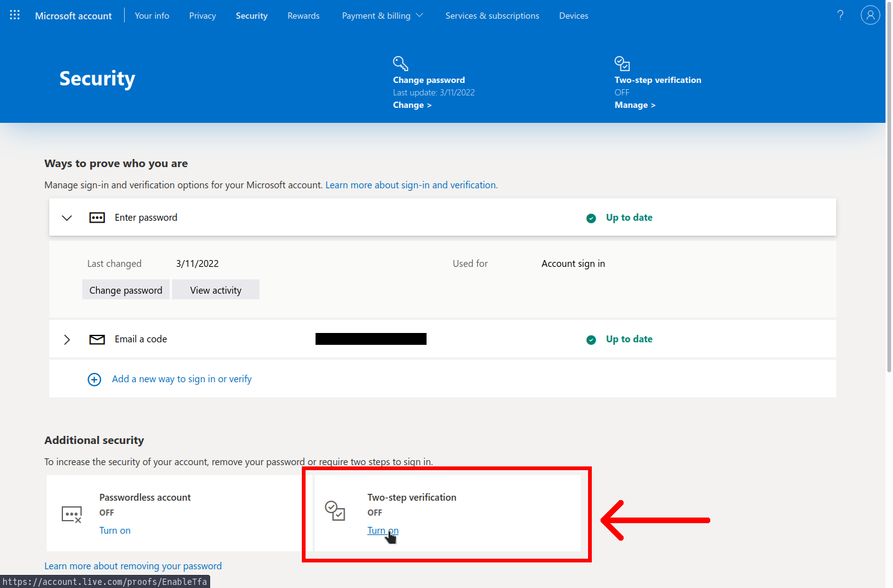Click the Ways to prove who you are heading
893x588 pixels.
tap(116, 163)
